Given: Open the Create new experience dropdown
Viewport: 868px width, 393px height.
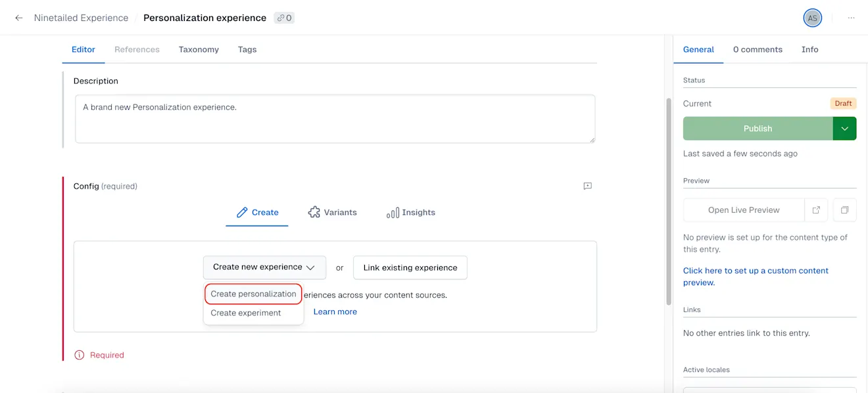Looking at the screenshot, I should [x=264, y=267].
